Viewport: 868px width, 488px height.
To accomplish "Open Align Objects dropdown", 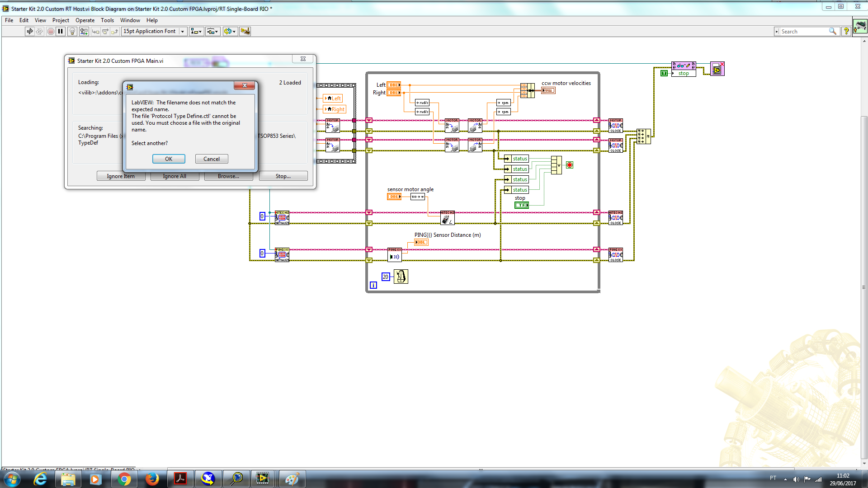I will (x=196, y=31).
